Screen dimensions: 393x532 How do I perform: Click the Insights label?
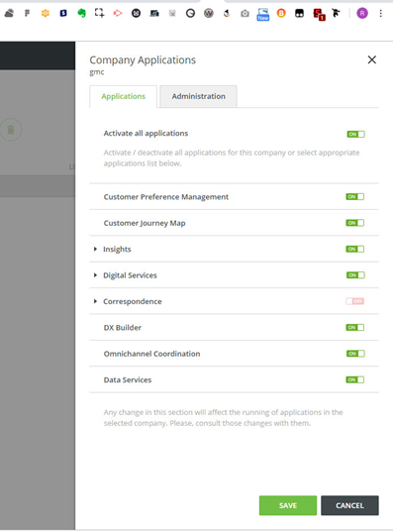tap(117, 250)
